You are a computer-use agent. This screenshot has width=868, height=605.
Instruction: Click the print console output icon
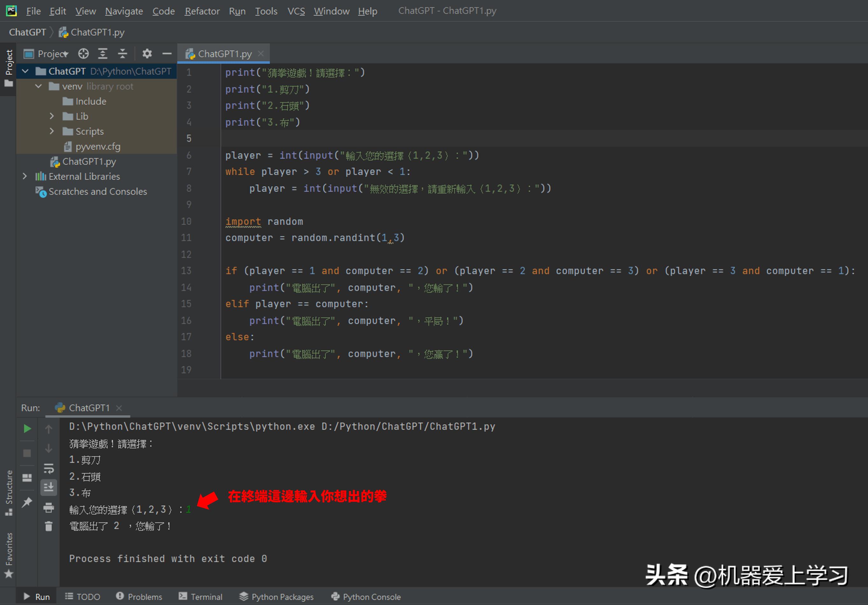(x=48, y=508)
